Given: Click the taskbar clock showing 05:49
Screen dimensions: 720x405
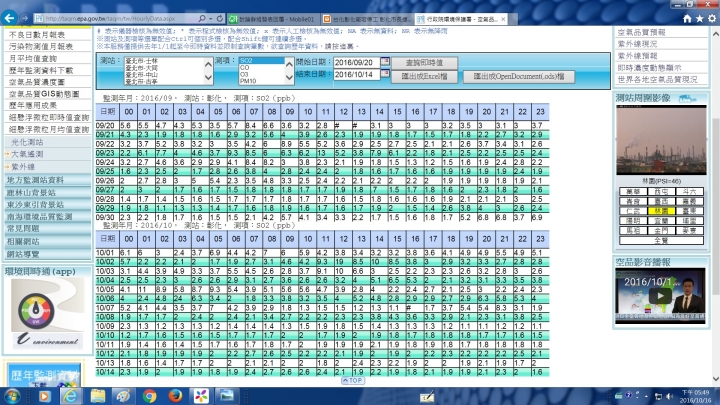Looking at the screenshot, I should coord(696,396).
